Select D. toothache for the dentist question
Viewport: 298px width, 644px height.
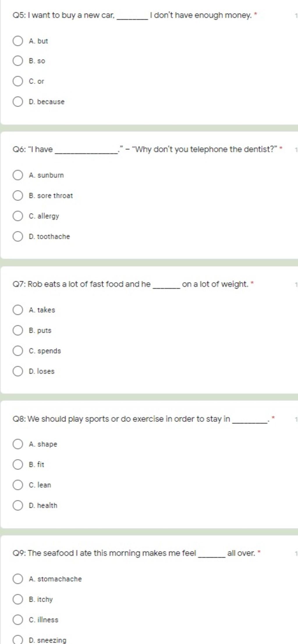(x=18, y=236)
